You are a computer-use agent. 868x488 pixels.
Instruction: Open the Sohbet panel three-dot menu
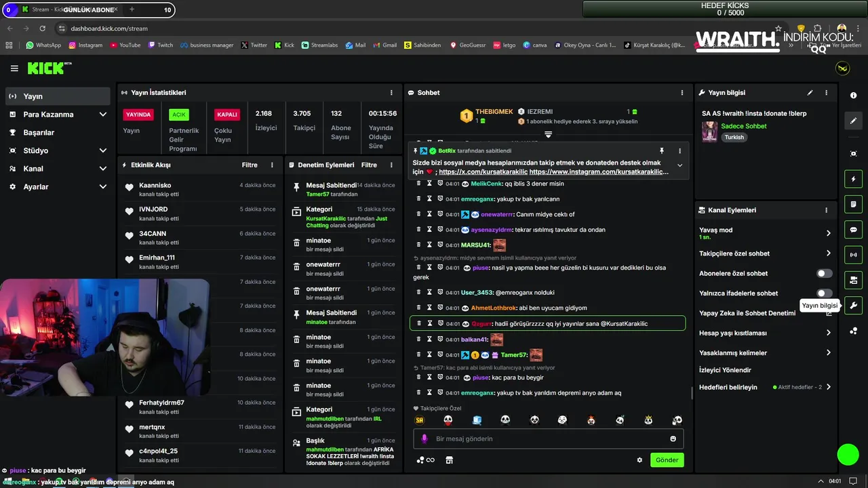(682, 93)
